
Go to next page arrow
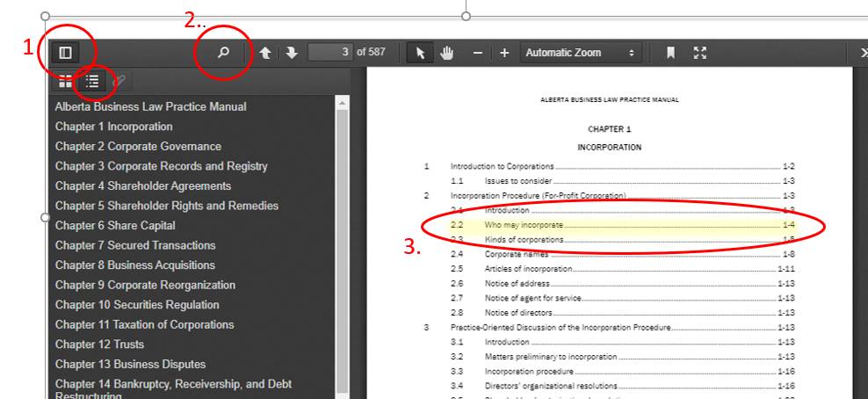292,53
